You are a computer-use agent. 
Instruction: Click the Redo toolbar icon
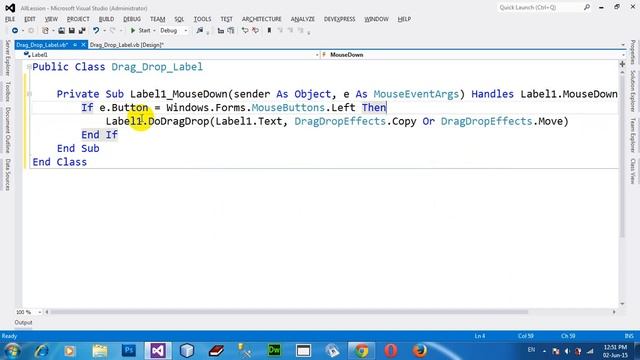coord(113,31)
